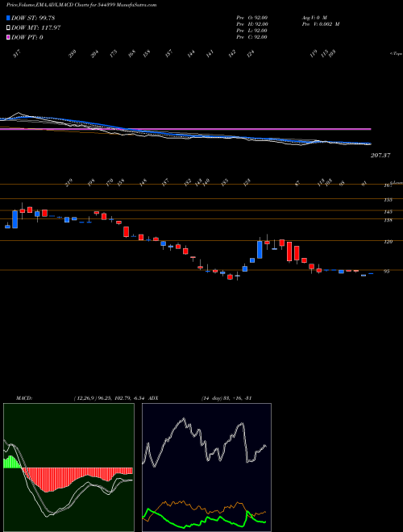Click the white DOW MT legend swatch
403x532 pixels.
pos(9,28)
